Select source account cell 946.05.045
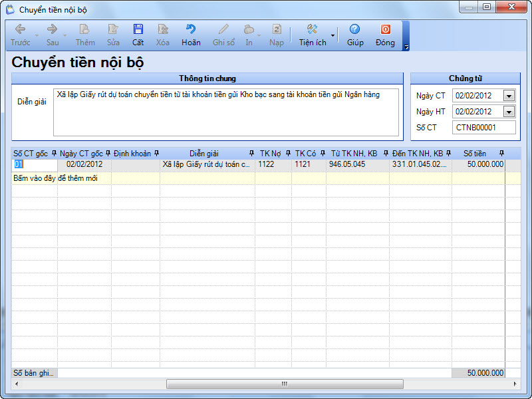This screenshot has height=399, width=532. point(358,164)
